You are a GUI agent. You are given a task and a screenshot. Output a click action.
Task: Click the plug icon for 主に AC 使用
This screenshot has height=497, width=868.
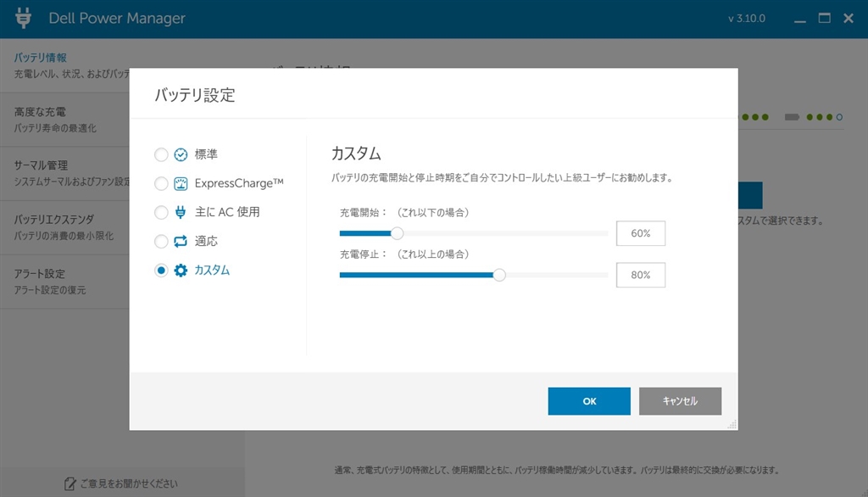181,212
